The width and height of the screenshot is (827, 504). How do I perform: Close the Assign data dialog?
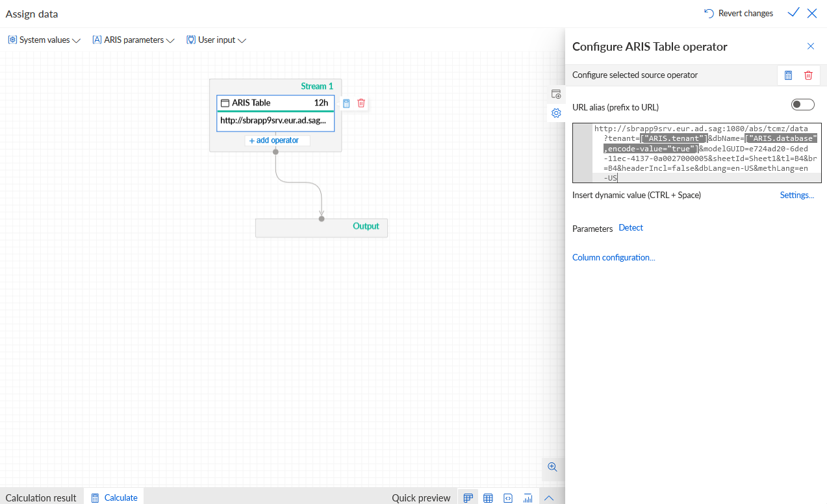[812, 13]
